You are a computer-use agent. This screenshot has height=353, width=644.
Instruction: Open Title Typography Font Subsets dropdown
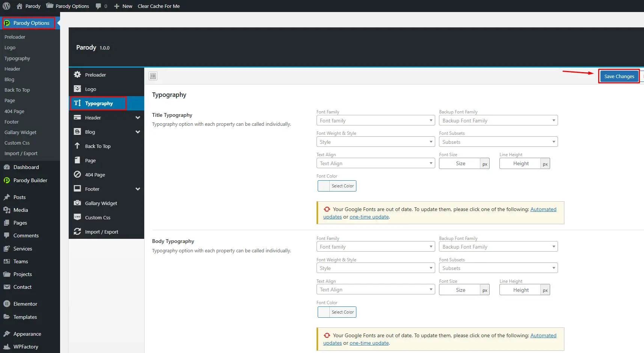pos(498,142)
